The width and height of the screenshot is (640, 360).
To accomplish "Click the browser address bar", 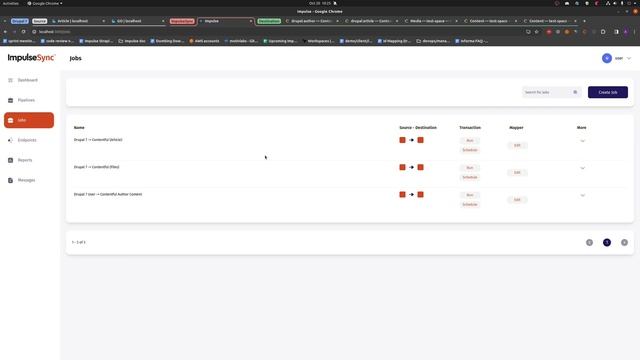I will click(x=278, y=31).
